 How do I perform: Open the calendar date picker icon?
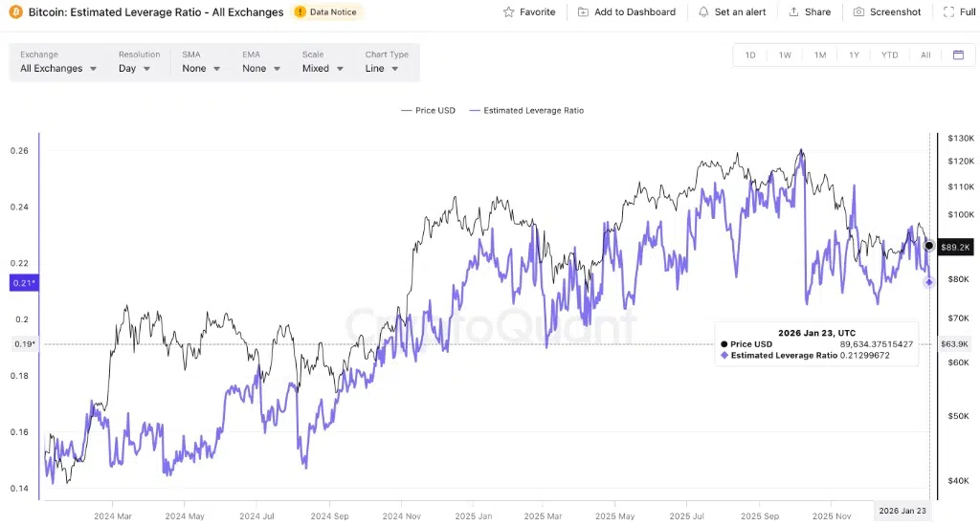(958, 55)
